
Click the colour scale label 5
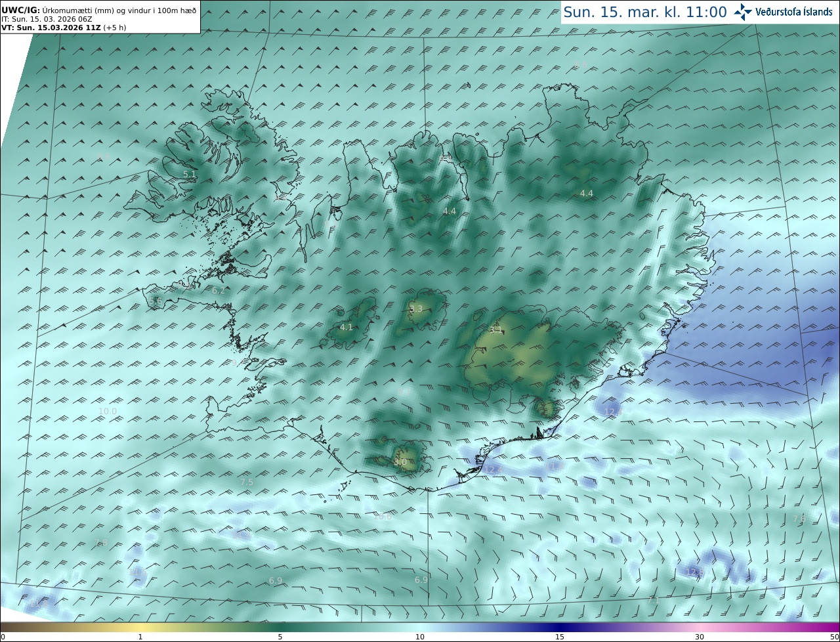pos(280,637)
